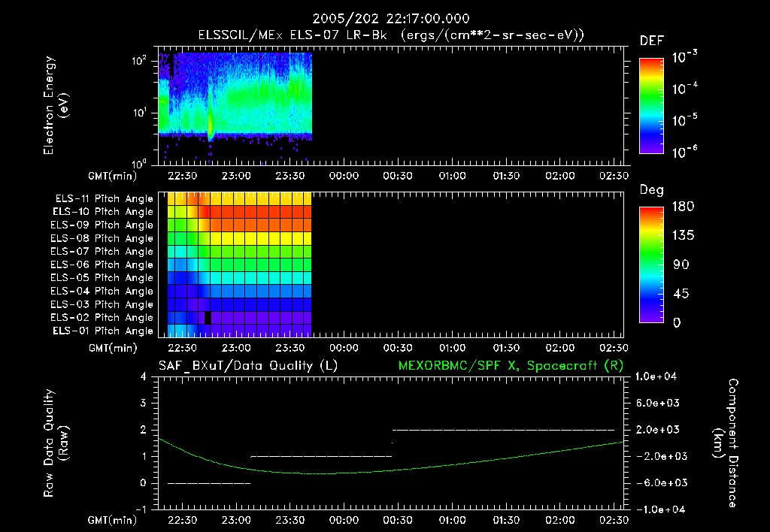This screenshot has height=532, width=770.
Task: Select the ELS-09 Pitch Angle row label
Action: (x=102, y=225)
